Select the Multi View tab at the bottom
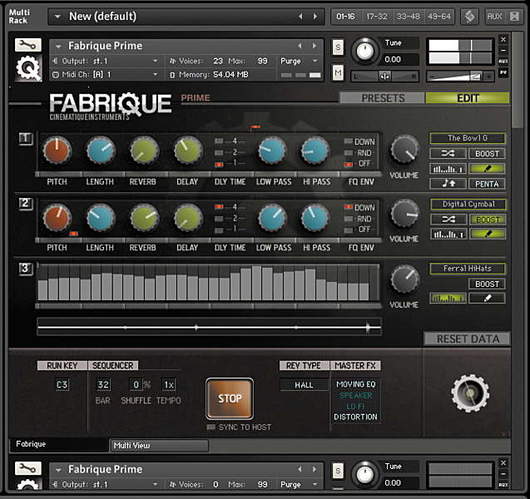This screenshot has width=530, height=499. [x=160, y=446]
